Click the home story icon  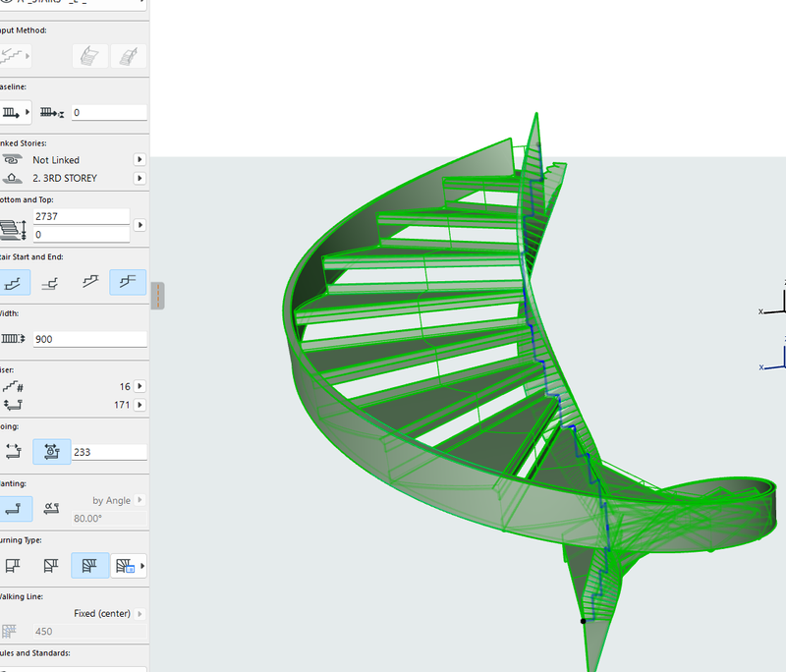(12, 178)
